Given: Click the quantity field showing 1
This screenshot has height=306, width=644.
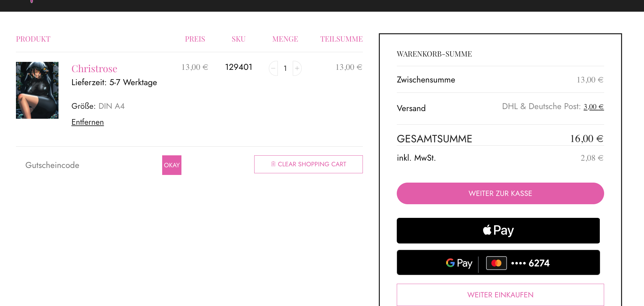Looking at the screenshot, I should [x=285, y=68].
